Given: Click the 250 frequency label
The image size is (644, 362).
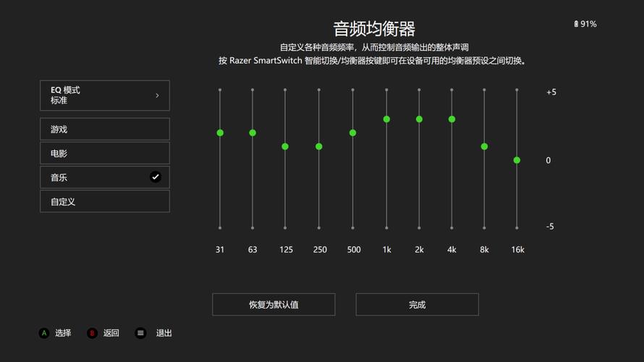Looking at the screenshot, I should [320, 249].
